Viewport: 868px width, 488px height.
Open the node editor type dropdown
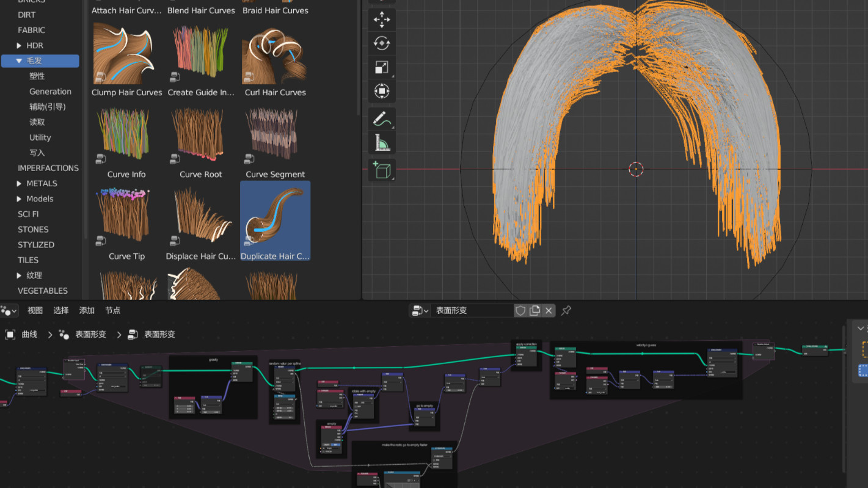coord(9,310)
